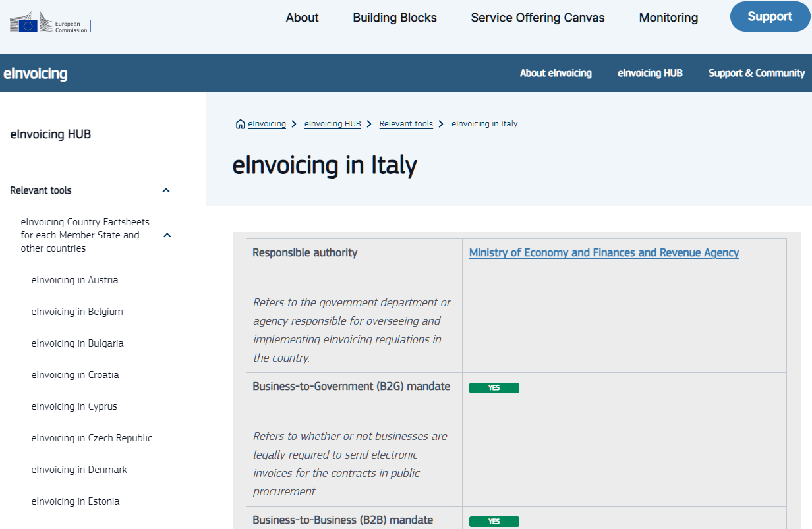Click eInvoicing HUB breadcrumb link
This screenshot has height=529, width=812.
point(332,124)
